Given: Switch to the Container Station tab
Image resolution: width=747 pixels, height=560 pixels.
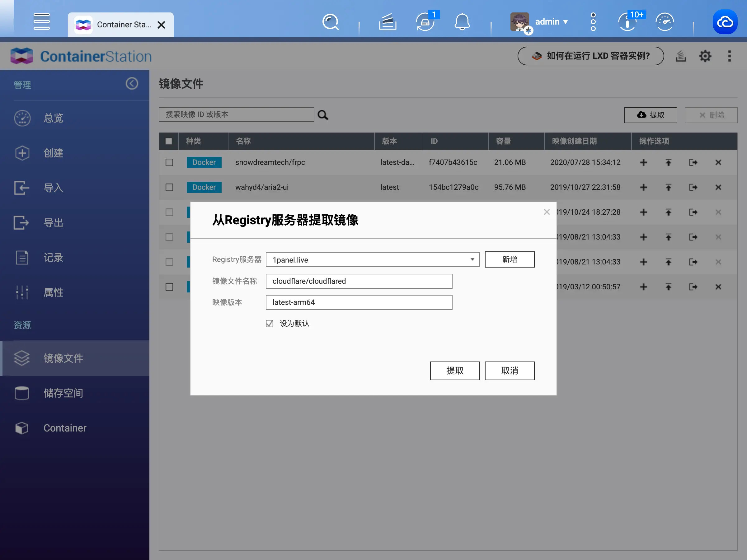Looking at the screenshot, I should [120, 25].
